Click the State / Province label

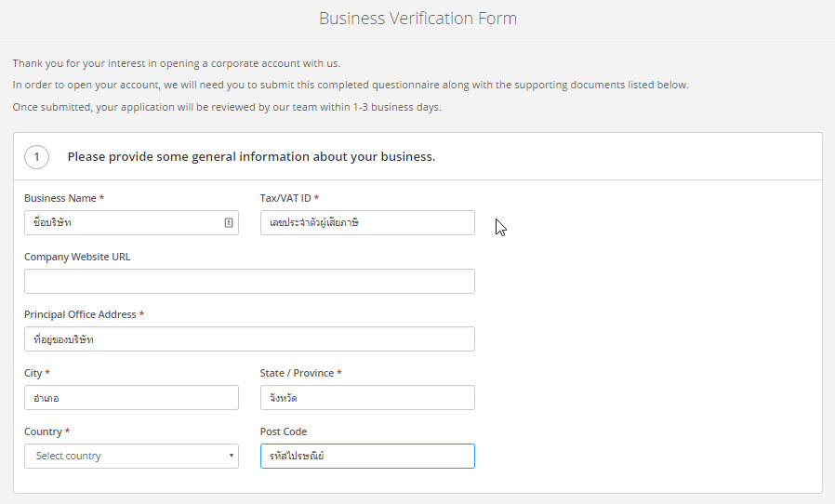point(297,373)
